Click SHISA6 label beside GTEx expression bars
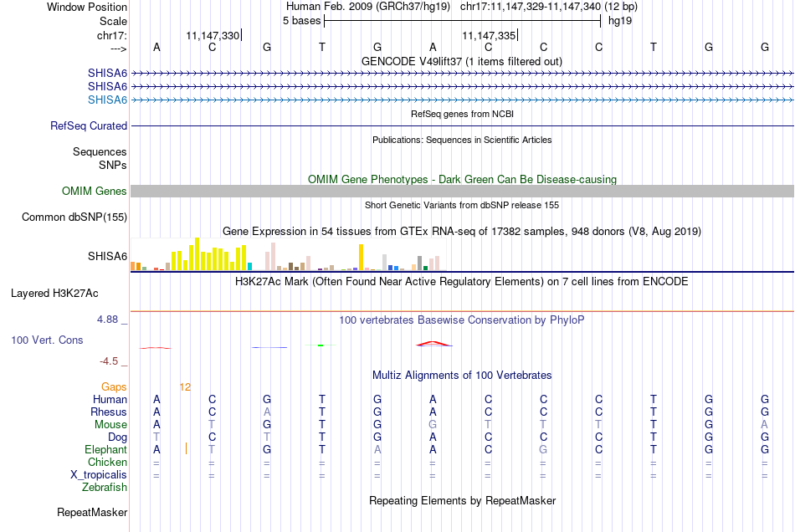This screenshot has width=795, height=532. point(107,256)
